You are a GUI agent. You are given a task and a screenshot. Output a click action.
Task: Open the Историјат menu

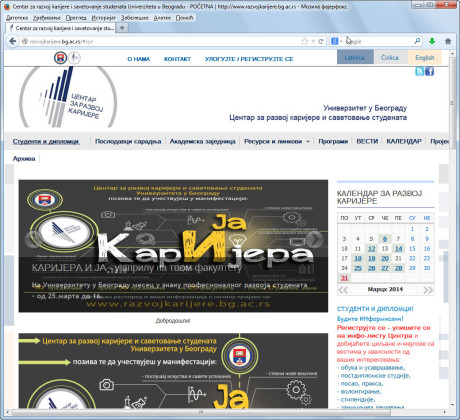[x=104, y=18]
